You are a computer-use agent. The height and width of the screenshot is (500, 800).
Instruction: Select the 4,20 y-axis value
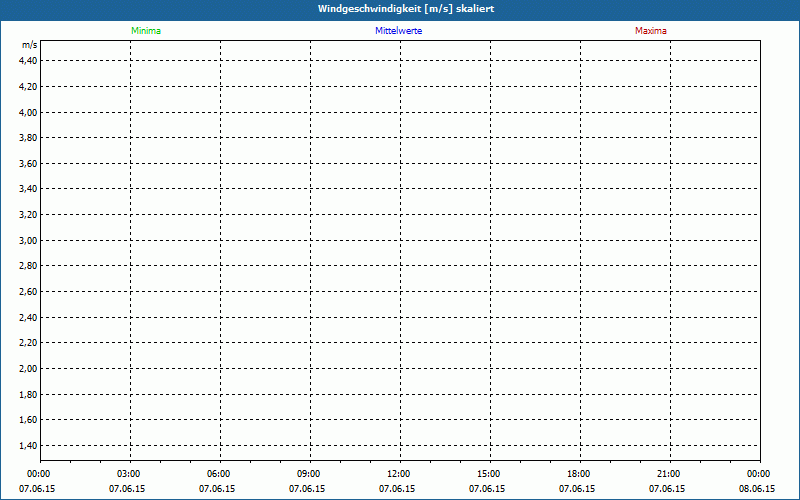click(x=29, y=87)
